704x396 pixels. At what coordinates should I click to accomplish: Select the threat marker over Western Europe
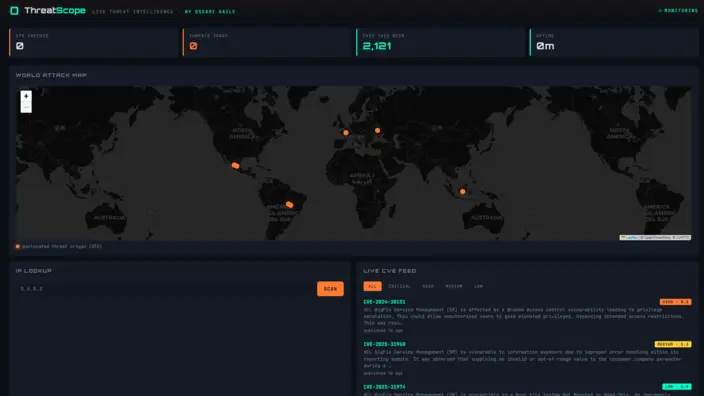(x=346, y=132)
